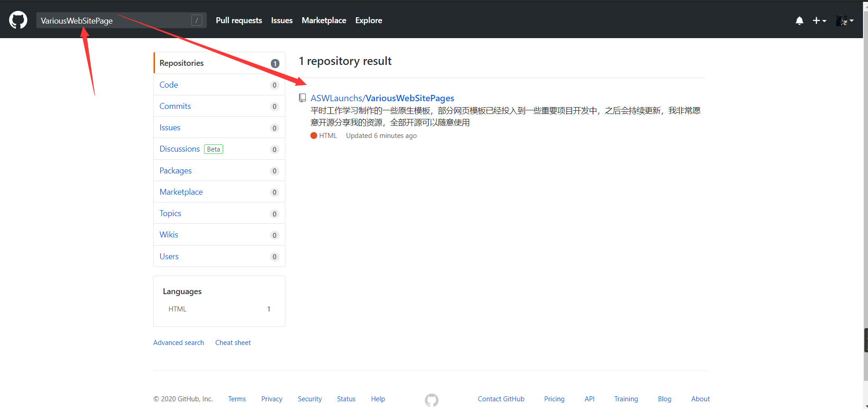Open the API footer link

(x=589, y=399)
